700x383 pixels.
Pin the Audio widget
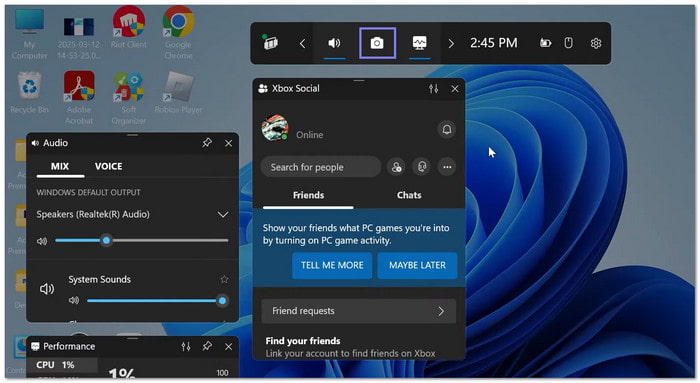(x=207, y=143)
